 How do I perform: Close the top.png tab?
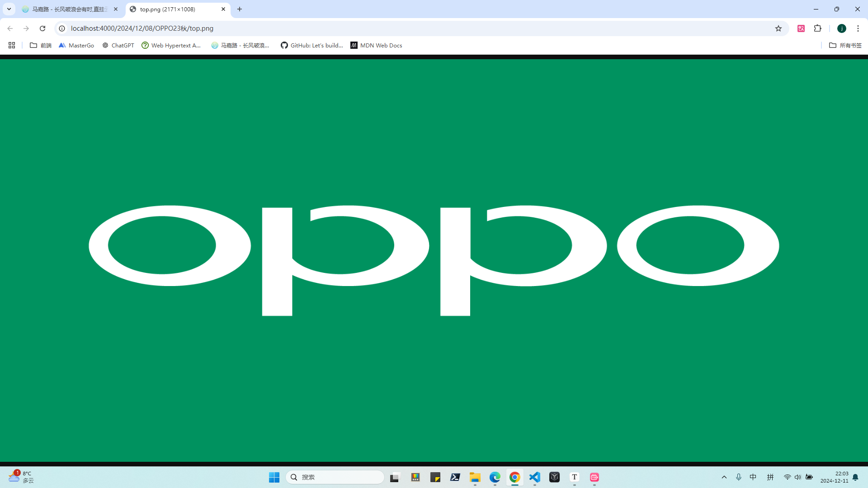click(x=223, y=9)
